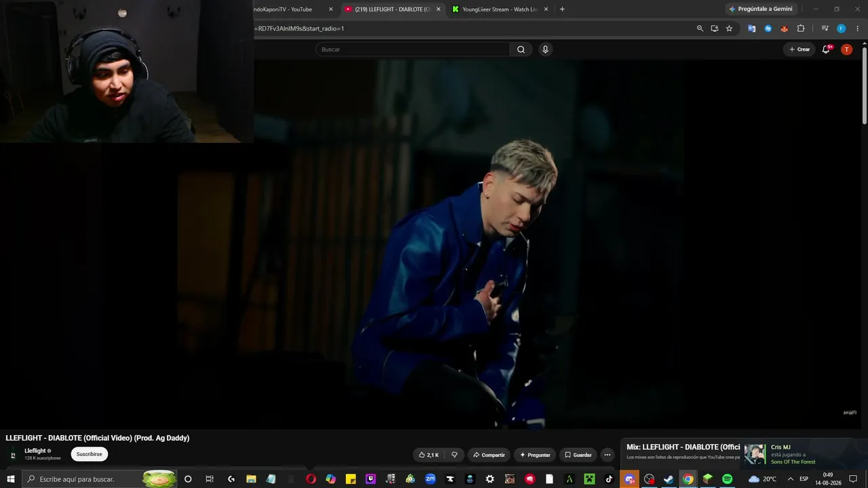Click the Preguntar button
The width and height of the screenshot is (868, 488).
(535, 455)
